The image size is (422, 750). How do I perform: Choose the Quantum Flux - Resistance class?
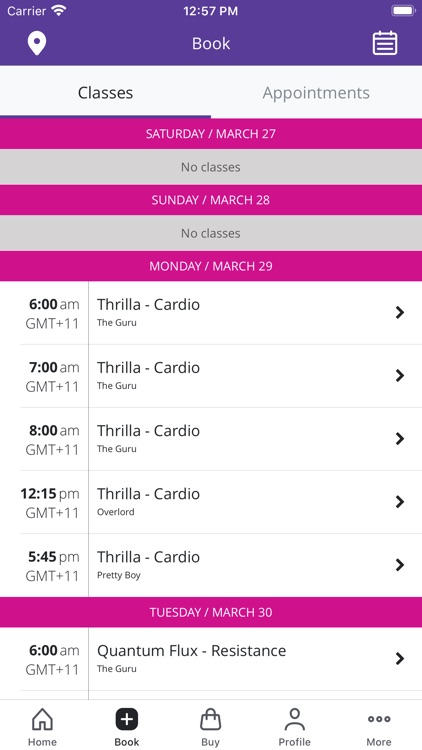211,659
